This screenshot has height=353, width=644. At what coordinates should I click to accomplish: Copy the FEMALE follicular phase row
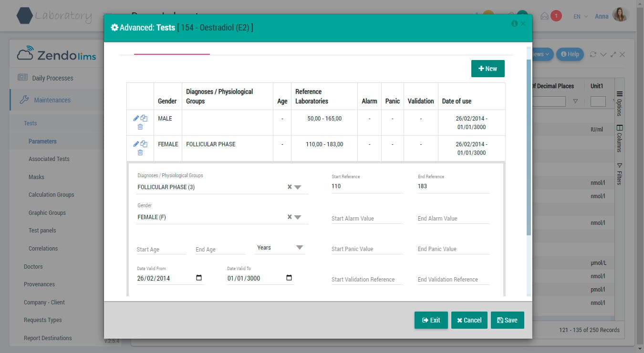coord(144,144)
